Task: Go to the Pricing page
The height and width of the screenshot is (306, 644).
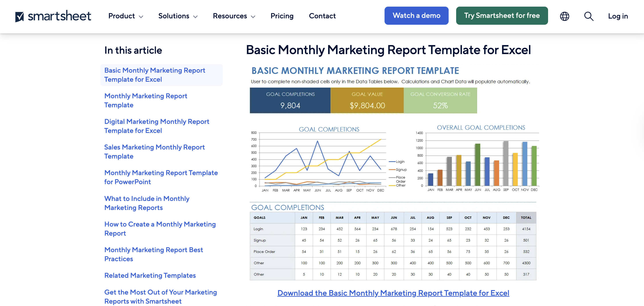Action: point(282,16)
